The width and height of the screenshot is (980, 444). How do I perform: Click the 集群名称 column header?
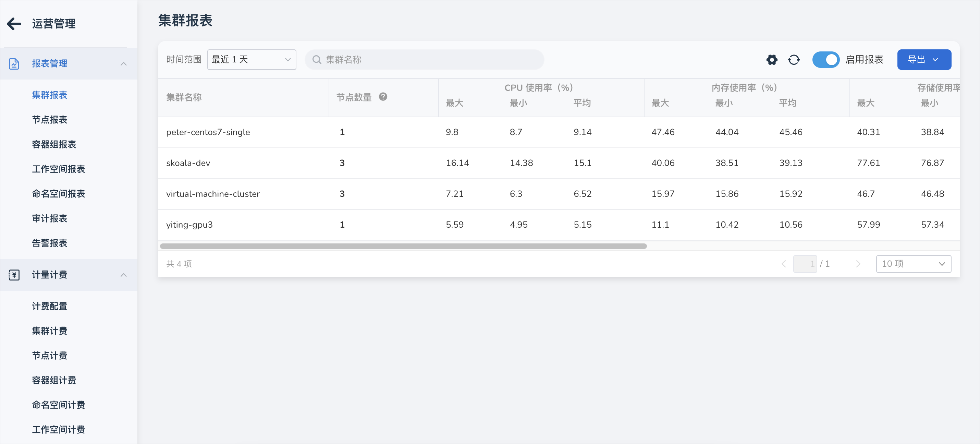[x=184, y=97]
